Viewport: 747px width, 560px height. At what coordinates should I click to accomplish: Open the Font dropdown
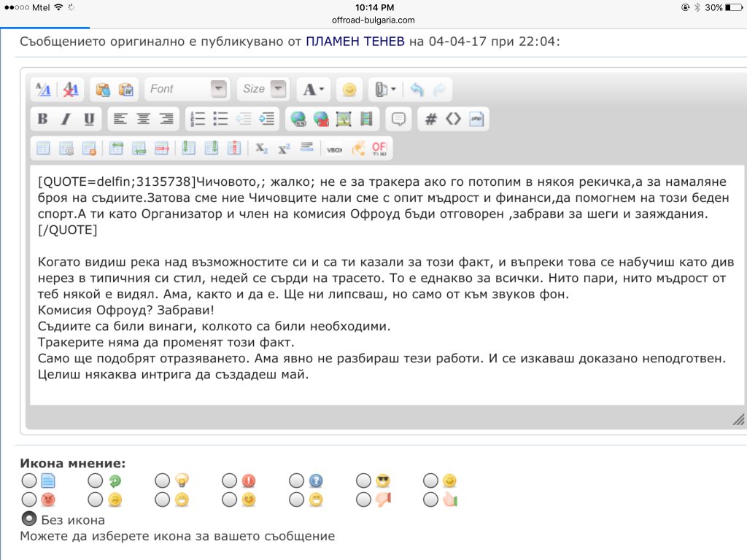[187, 89]
